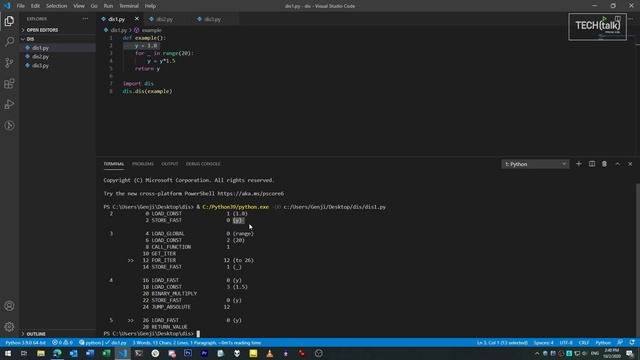Open the File menu
640x360 pixels.
[x=20, y=6]
